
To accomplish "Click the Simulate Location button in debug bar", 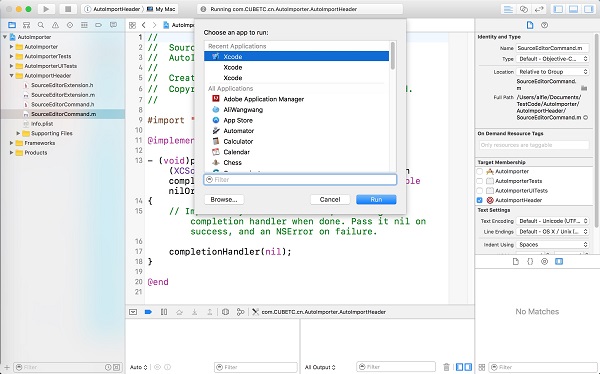I will (x=240, y=312).
